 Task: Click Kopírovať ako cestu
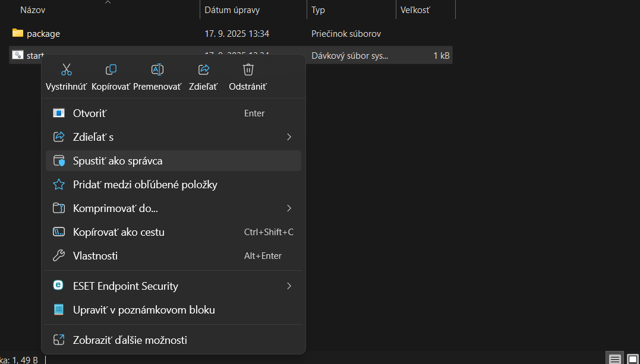pos(118,232)
